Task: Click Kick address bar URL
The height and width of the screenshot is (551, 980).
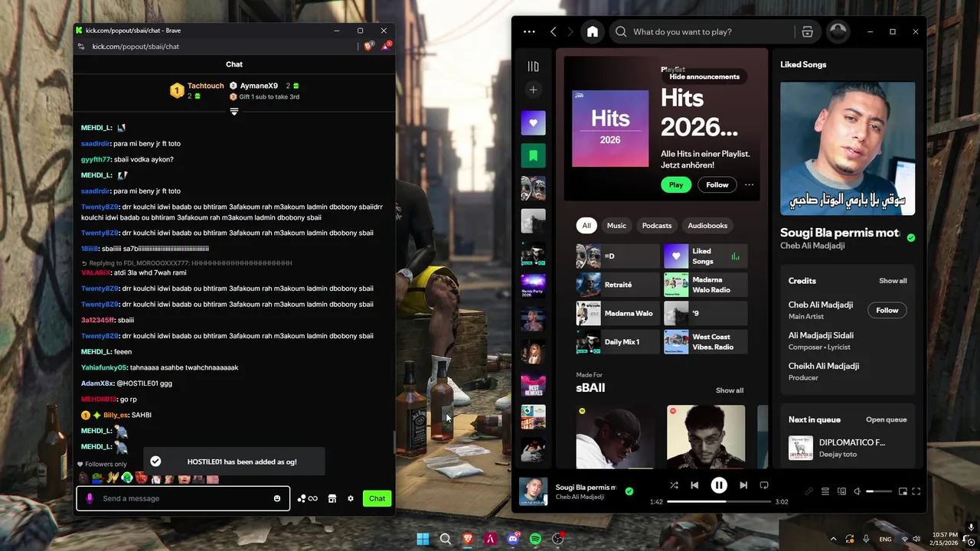Action: 136,47
